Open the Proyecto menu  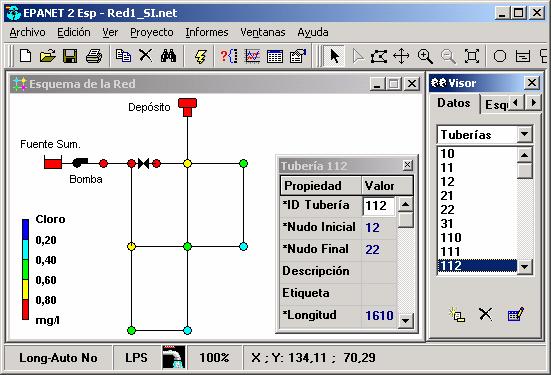click(x=152, y=32)
